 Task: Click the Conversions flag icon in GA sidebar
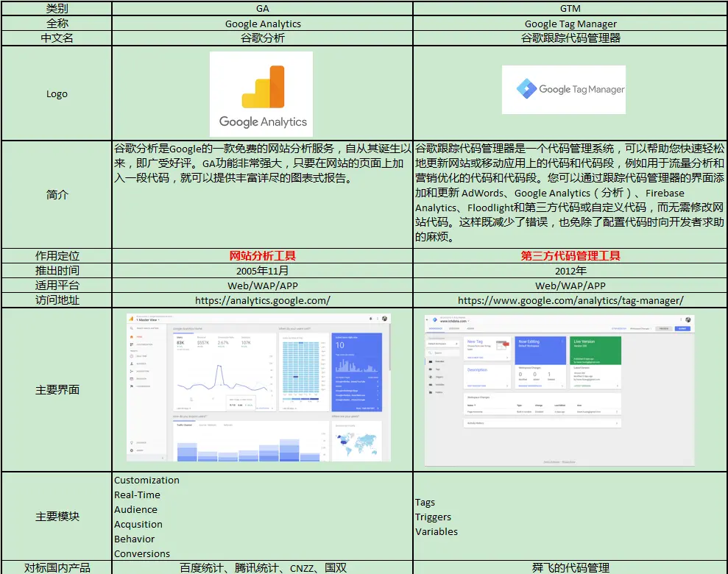coord(131,386)
